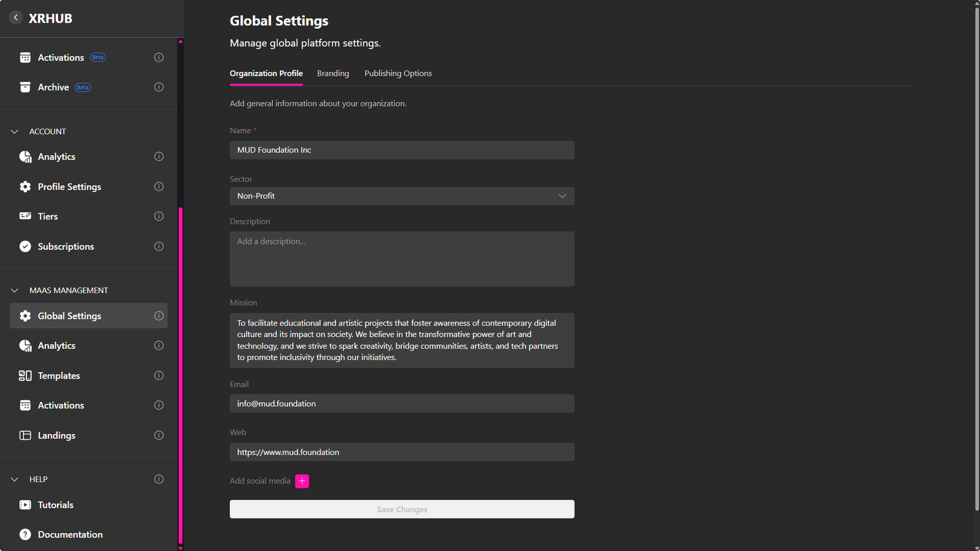Collapse the MAAS MANAGEMENT section
Viewport: 980px width, 551px height.
coord(15,291)
